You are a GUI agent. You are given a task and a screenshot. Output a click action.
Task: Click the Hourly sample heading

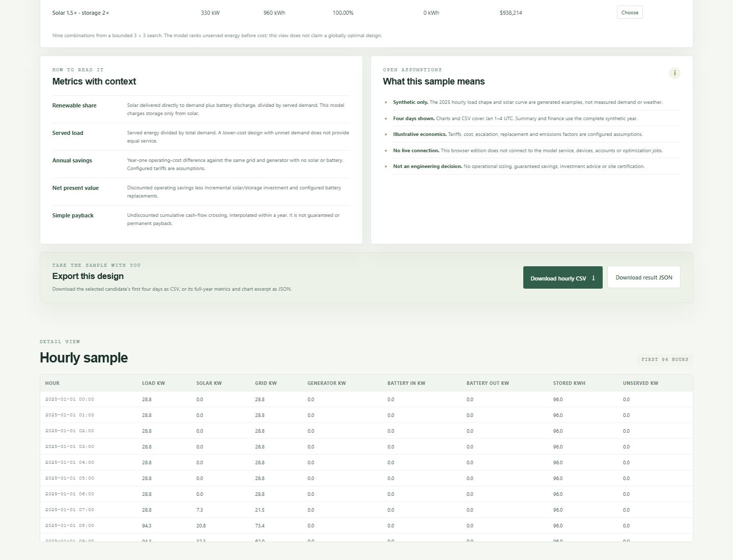(84, 358)
